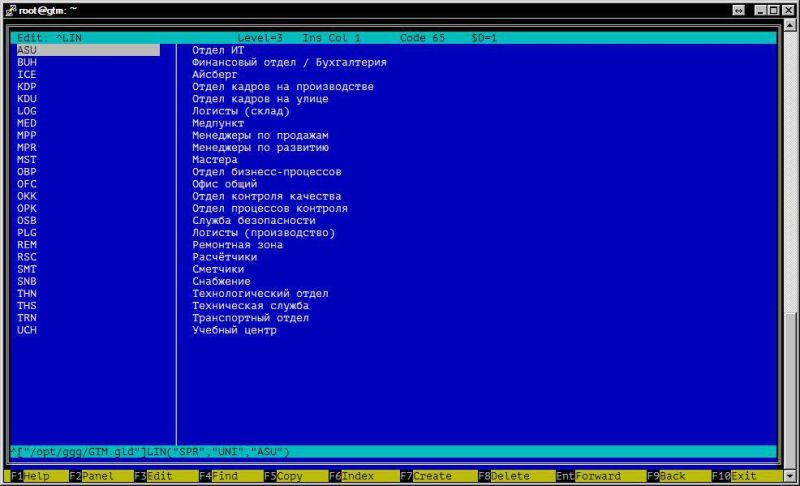Image resolution: width=800 pixels, height=486 pixels.
Task: Select the THN code row
Action: coord(27,294)
